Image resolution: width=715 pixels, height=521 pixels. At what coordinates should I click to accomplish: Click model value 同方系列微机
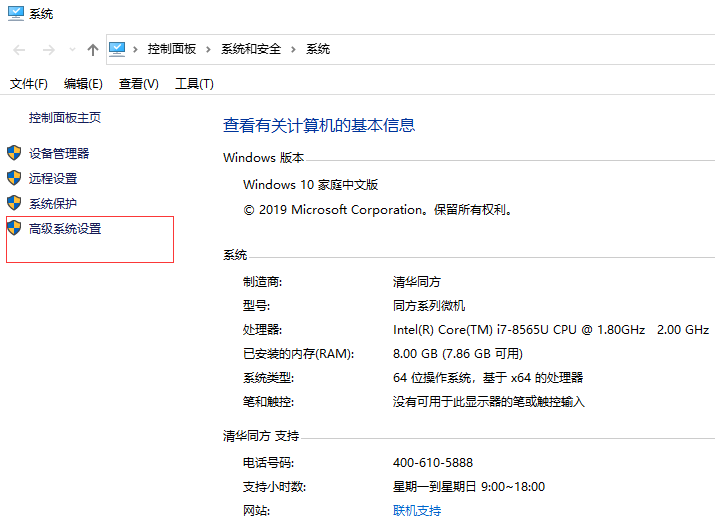429,306
